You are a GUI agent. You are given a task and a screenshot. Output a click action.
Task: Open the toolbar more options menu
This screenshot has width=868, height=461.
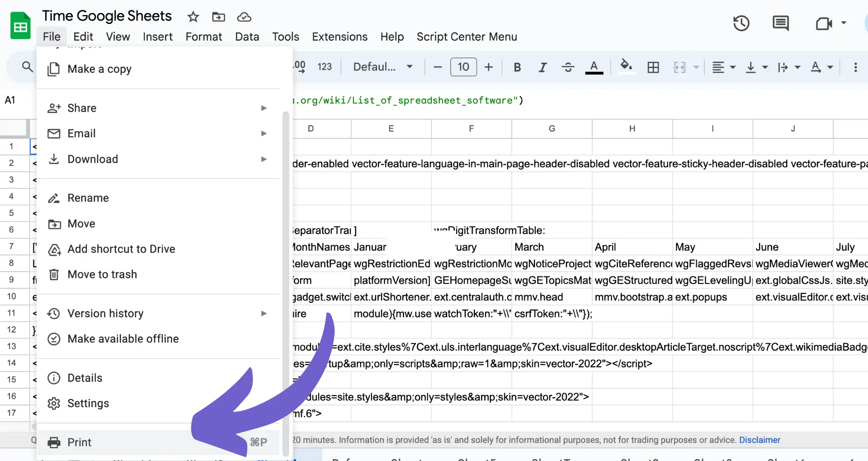855,67
